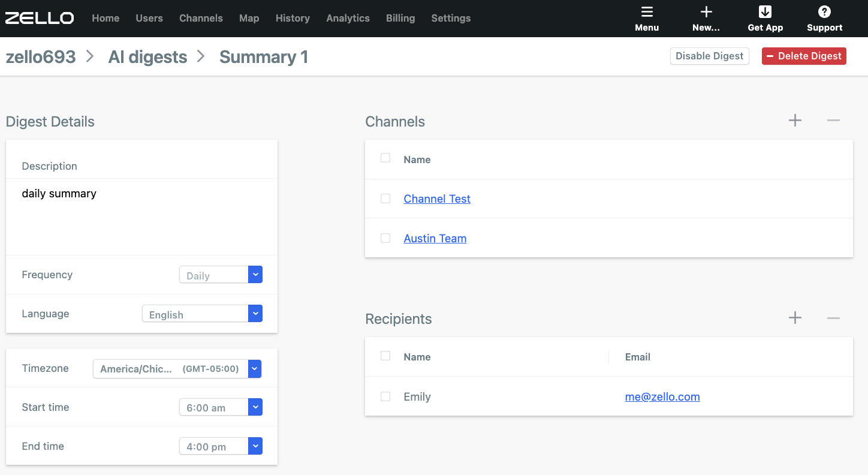Open the Timezone dropdown
The width and height of the screenshot is (868, 475).
tap(177, 369)
